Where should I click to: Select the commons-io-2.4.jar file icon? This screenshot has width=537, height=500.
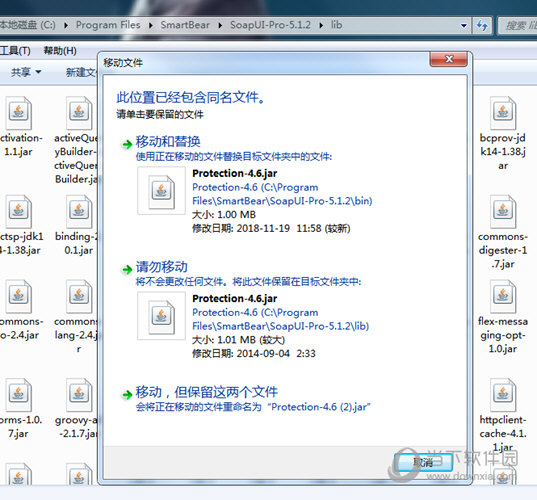point(19,296)
